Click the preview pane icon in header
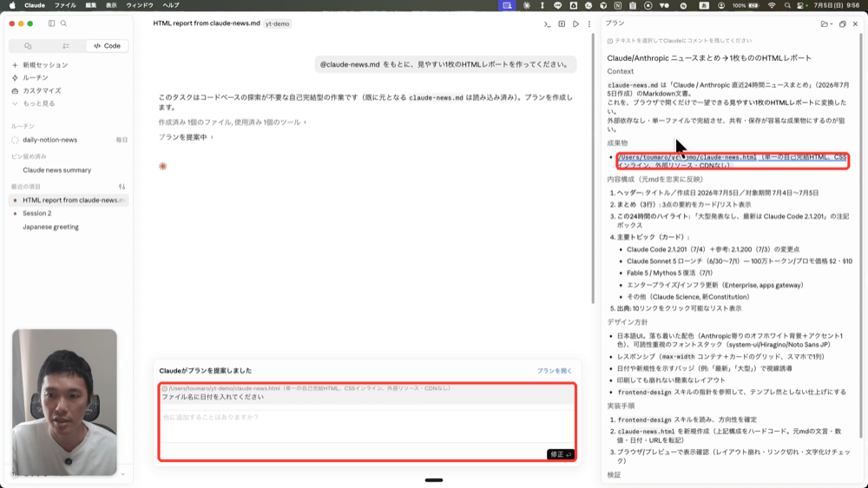 tap(562, 23)
